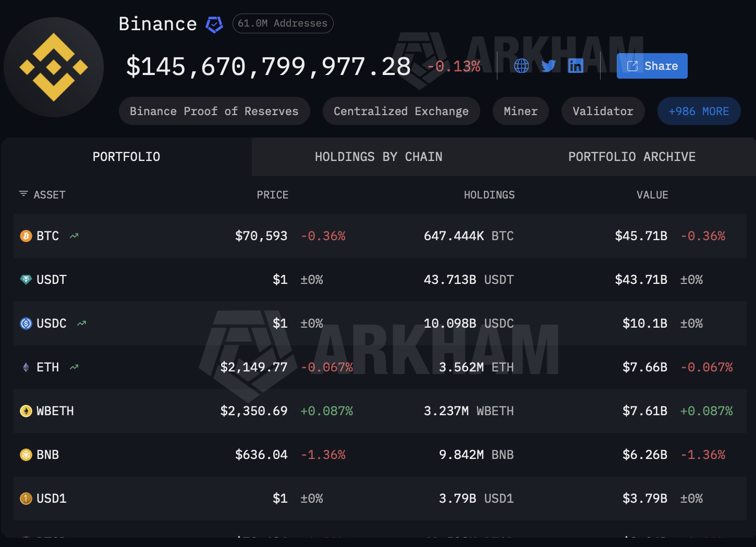Click the verified badge next to Binance

click(x=214, y=24)
